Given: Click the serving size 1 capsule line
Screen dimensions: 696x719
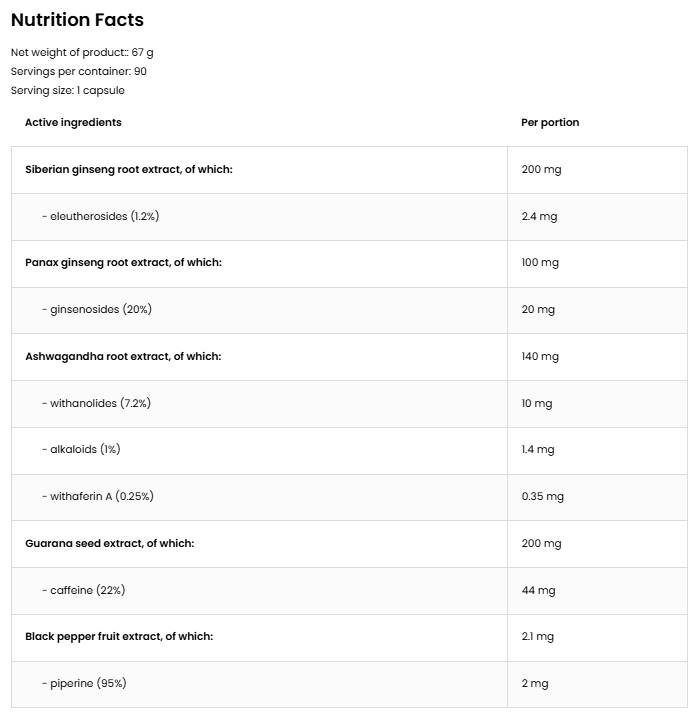Looking at the screenshot, I should pyautogui.click(x=68, y=90).
